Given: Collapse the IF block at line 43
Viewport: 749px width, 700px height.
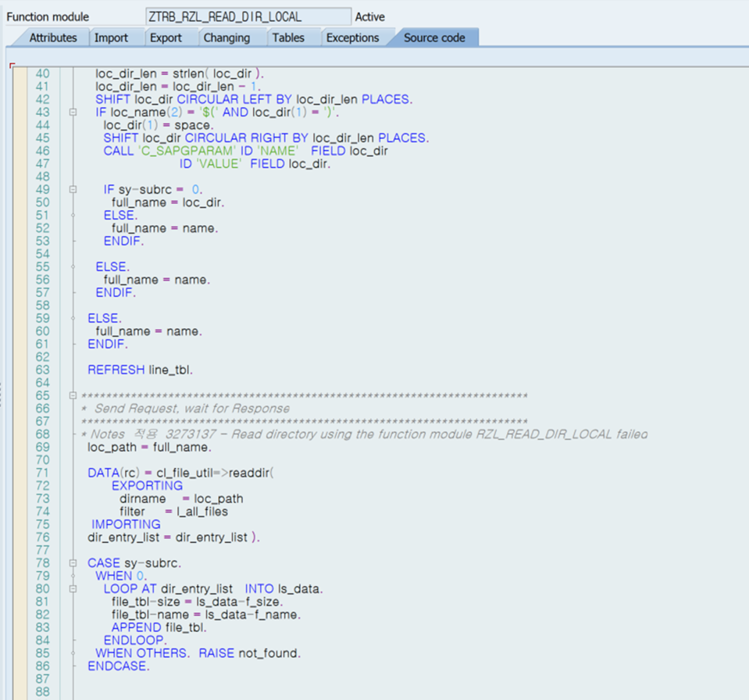Looking at the screenshot, I should coord(73,112).
